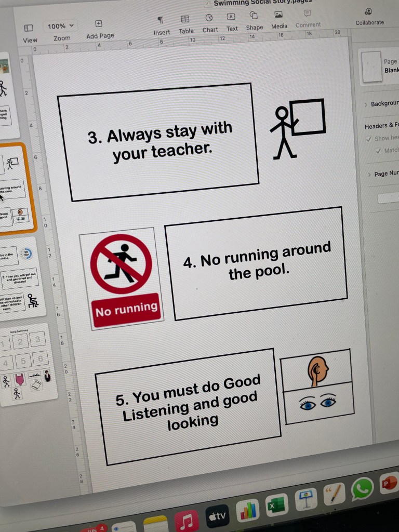This screenshot has width=399, height=532.
Task: Open the View sidebar options icon
Action: [29, 28]
